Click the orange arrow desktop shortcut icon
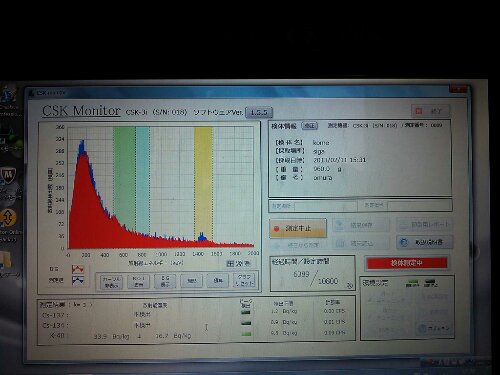Image resolution: width=500 pixels, height=375 pixels. (x=8, y=218)
